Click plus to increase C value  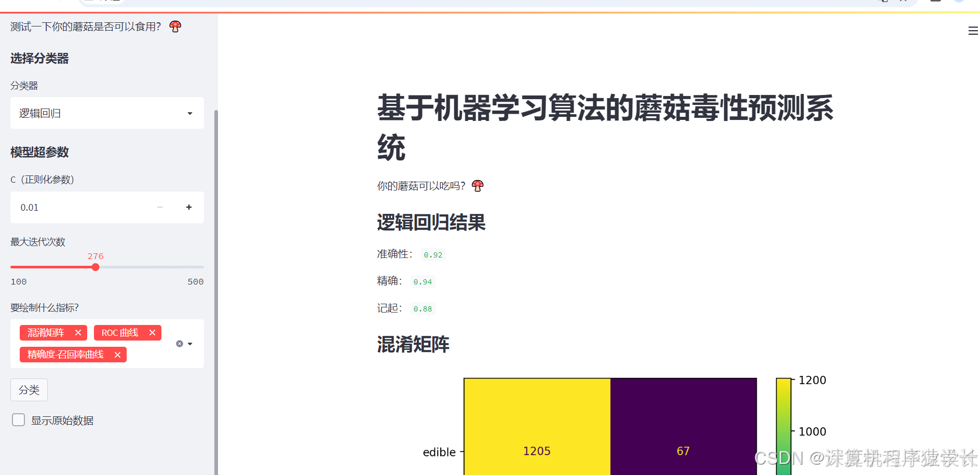pos(189,207)
